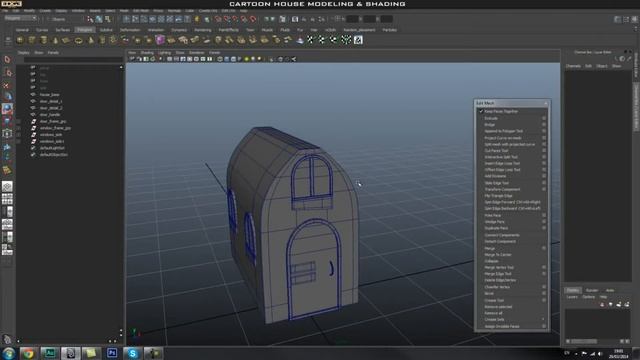Activate the Scale tool in the toolbox

click(x=7, y=121)
